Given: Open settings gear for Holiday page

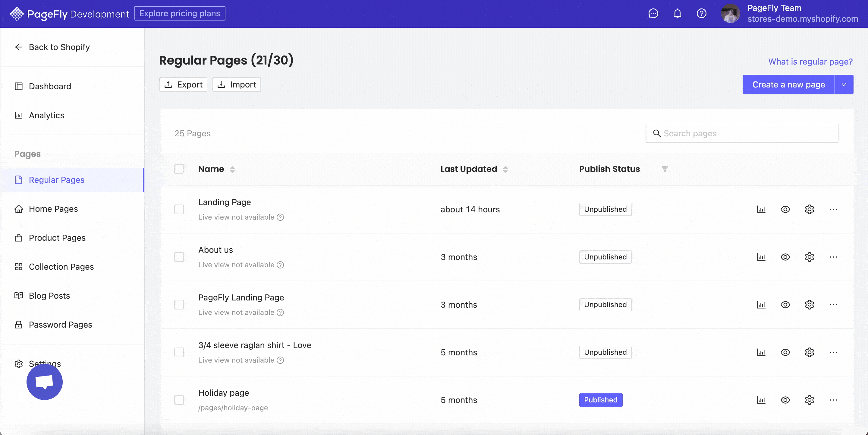Looking at the screenshot, I should [809, 400].
